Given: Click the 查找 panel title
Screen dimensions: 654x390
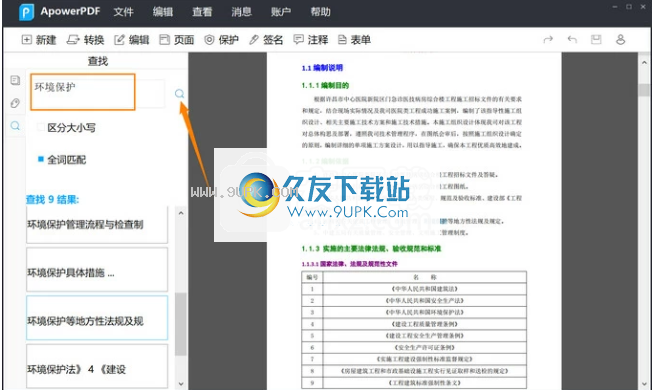Looking at the screenshot, I should click(98, 61).
